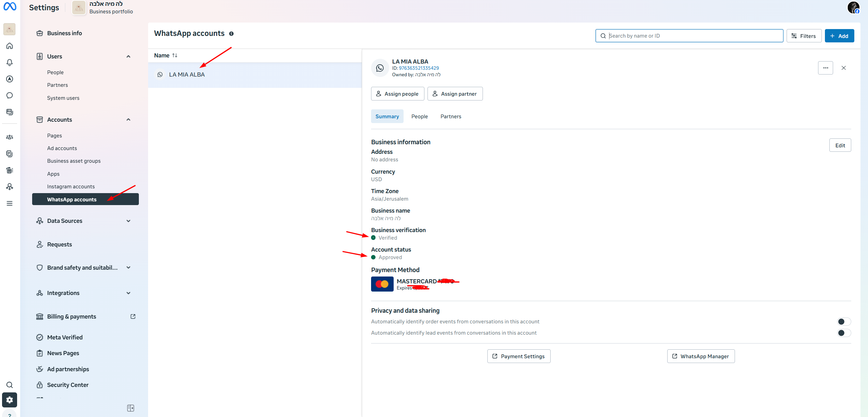Open Requests in settings menu
868x417 pixels.
(x=60, y=244)
